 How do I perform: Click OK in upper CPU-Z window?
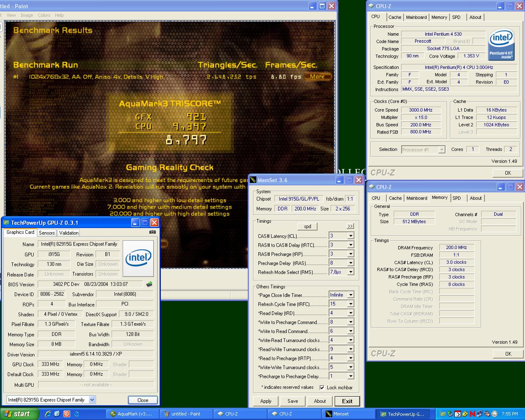[x=508, y=173]
